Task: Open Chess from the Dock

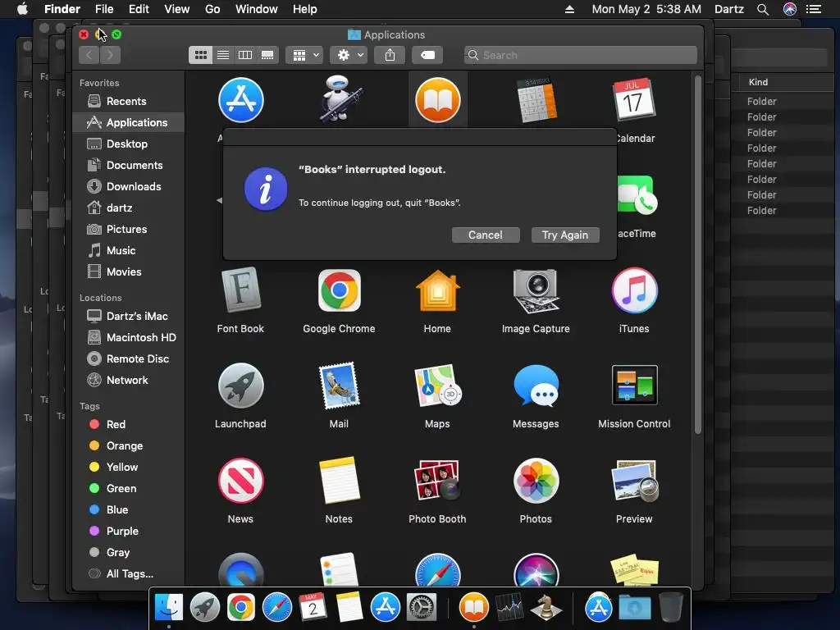Action: pos(546,608)
